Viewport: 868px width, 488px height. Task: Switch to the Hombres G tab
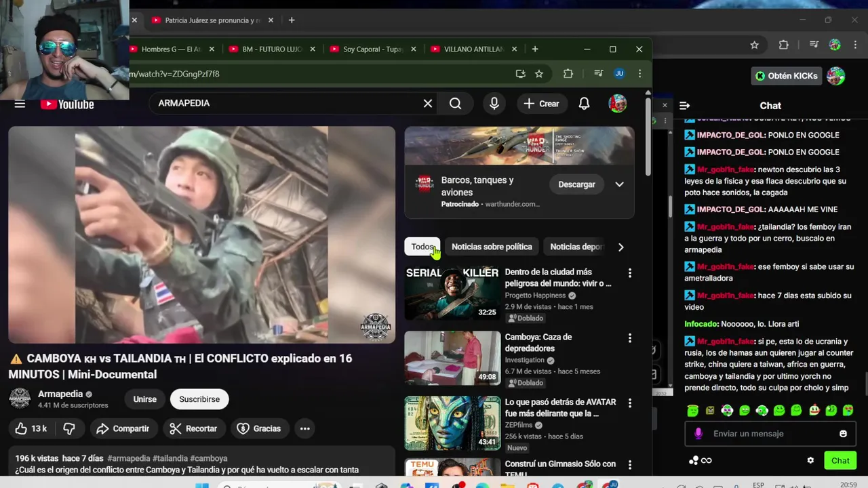coord(170,49)
